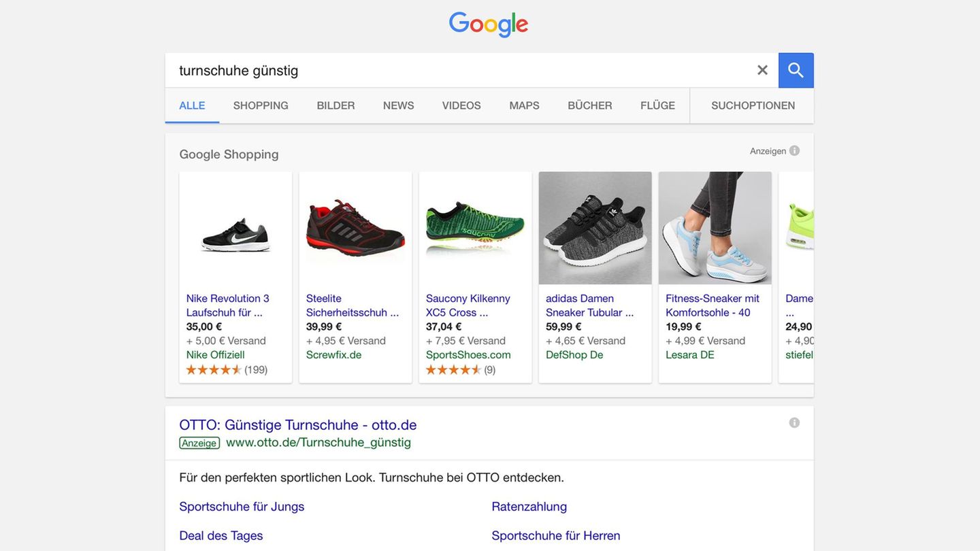
Task: Click inside the search input field
Action: (x=456, y=70)
